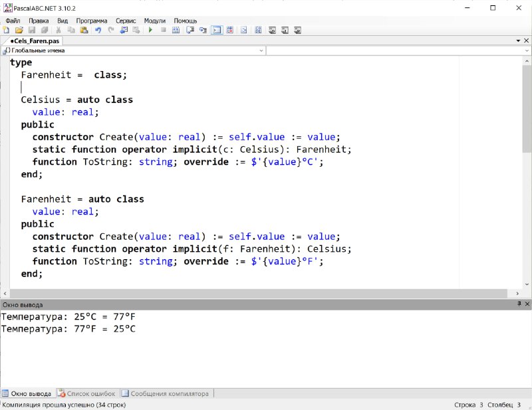
Task: Run the program with the green triangle
Action: 150,30
